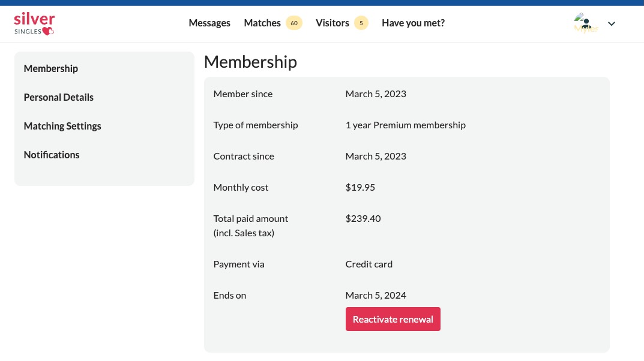Go to Matching Settings
Image resolution: width=644 pixels, height=361 pixels.
click(62, 126)
